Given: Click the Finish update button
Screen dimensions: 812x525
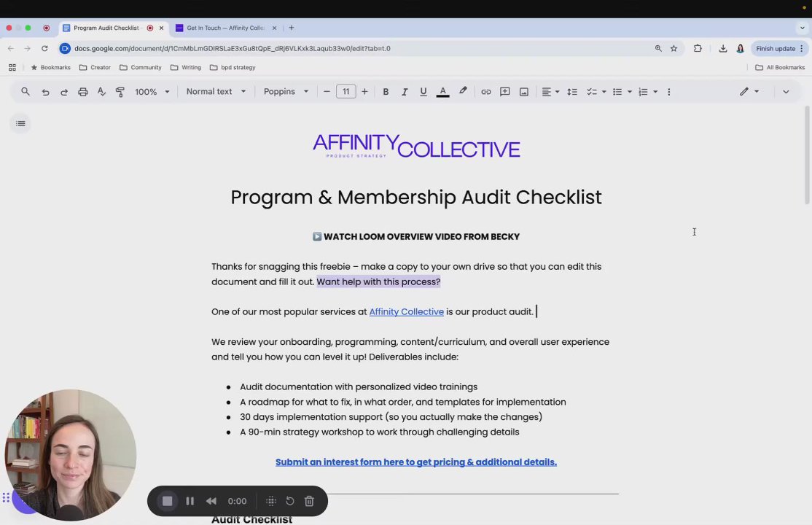Looking at the screenshot, I should 779,48.
